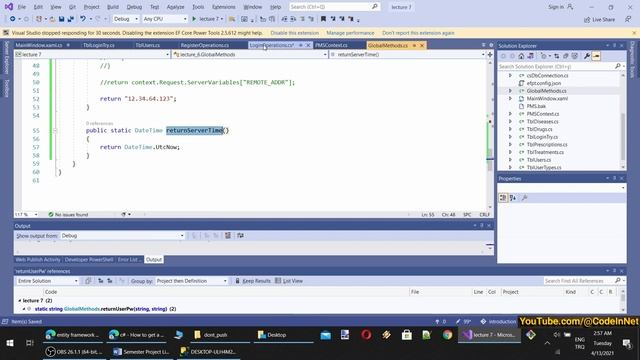This screenshot has height=360, width=640.
Task: Click Search Solution Explorer input field
Action: [x=556, y=66]
